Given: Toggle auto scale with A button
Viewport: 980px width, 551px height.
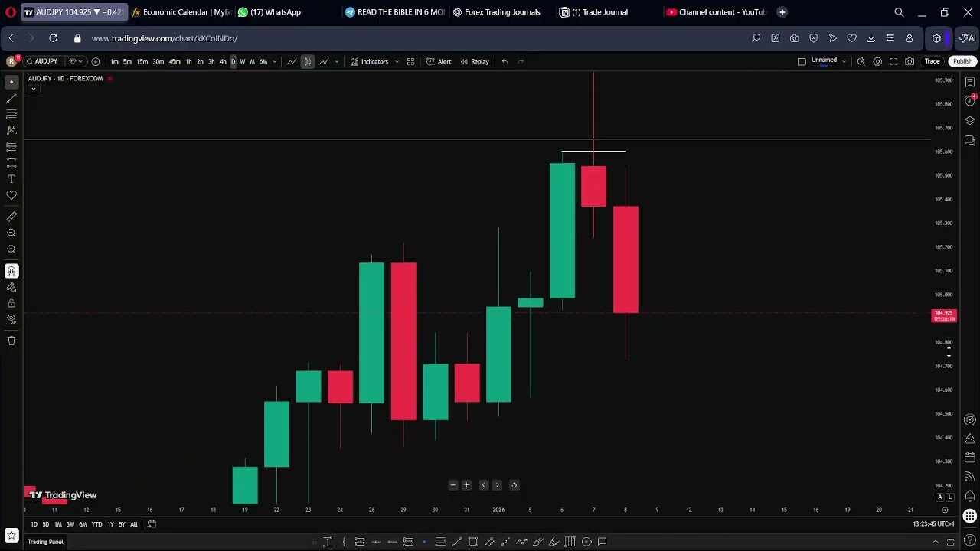Looking at the screenshot, I should 940,497.
